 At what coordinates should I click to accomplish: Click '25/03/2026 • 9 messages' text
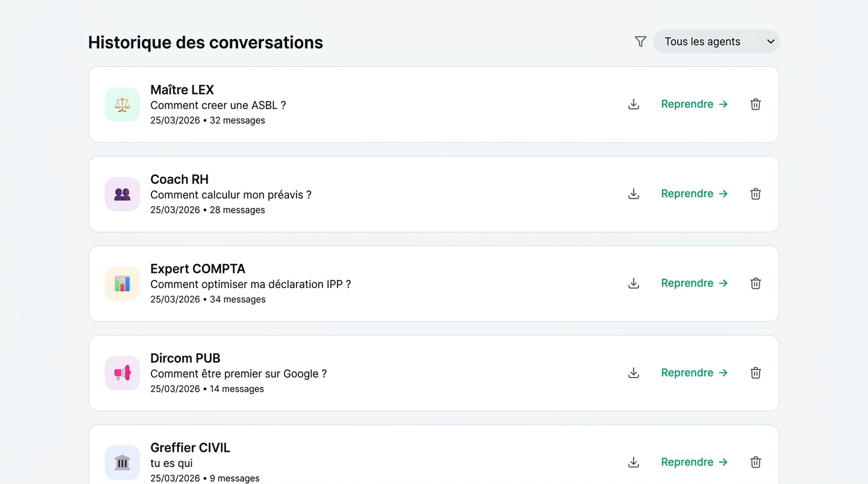tap(205, 478)
